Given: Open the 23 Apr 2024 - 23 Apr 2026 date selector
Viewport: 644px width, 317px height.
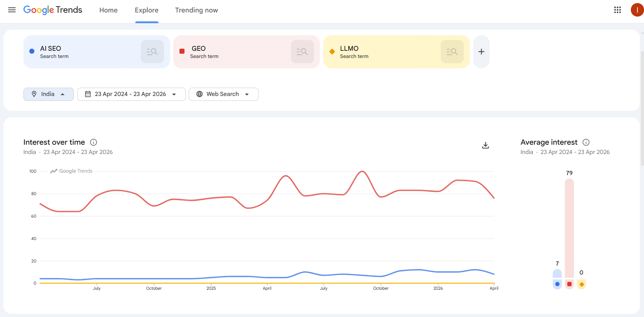Looking at the screenshot, I should pos(131,94).
